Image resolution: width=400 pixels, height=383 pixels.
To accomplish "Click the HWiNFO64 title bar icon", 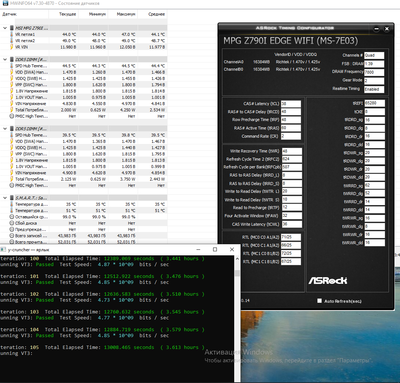I will click(5, 3).
